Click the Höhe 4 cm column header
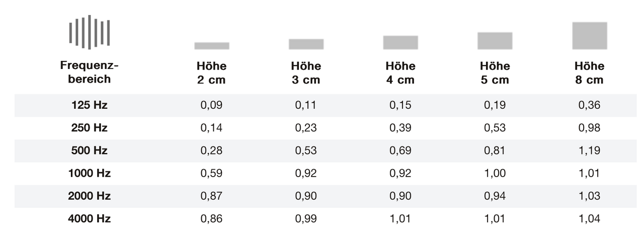The width and height of the screenshot is (644, 237). point(400,73)
